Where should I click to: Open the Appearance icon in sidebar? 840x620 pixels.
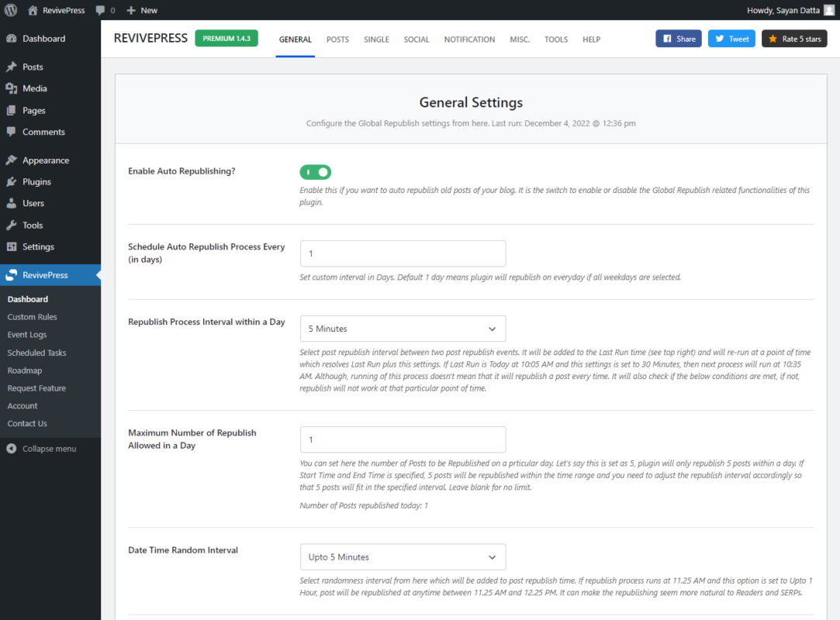tap(12, 160)
